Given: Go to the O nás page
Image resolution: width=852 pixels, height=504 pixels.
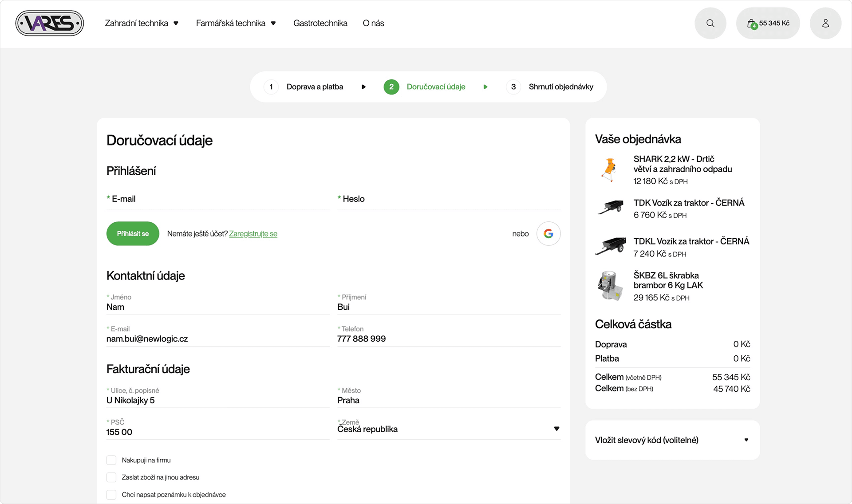Looking at the screenshot, I should [373, 23].
